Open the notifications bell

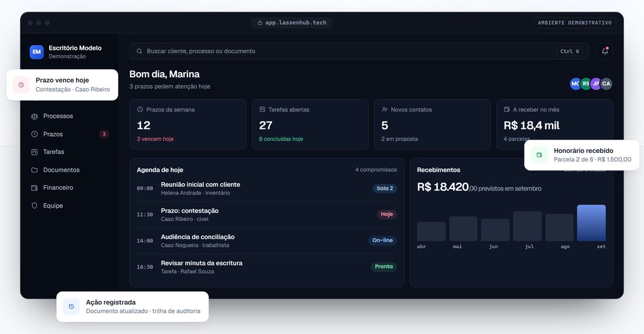(x=605, y=52)
